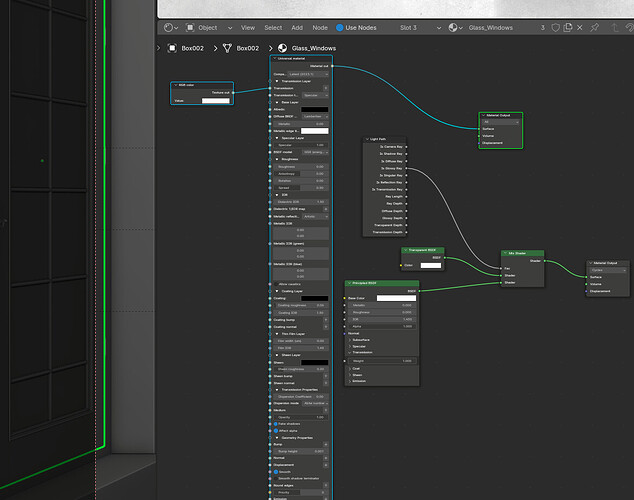634x500 pixels.
Task: Click the material user count 3
Action: tap(543, 27)
